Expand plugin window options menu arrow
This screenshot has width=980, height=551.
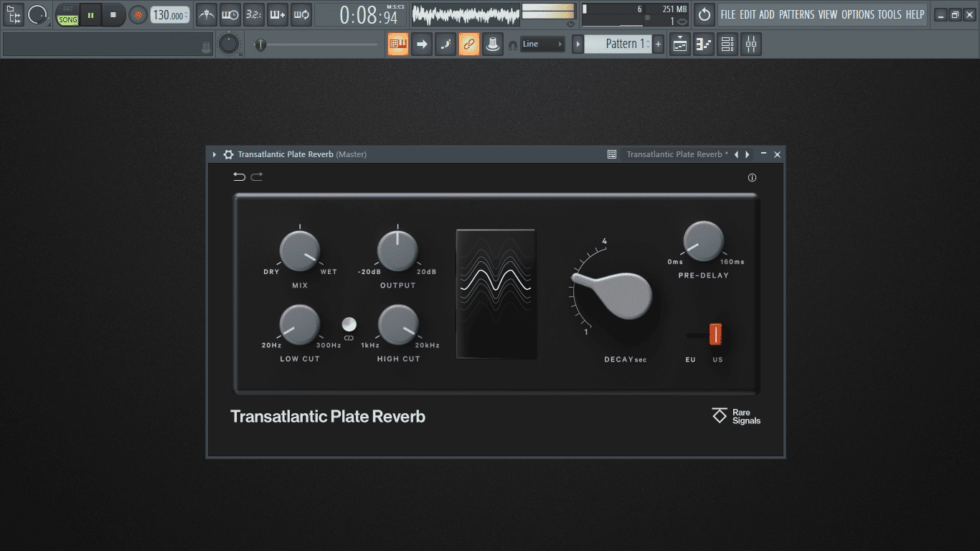pos(215,154)
